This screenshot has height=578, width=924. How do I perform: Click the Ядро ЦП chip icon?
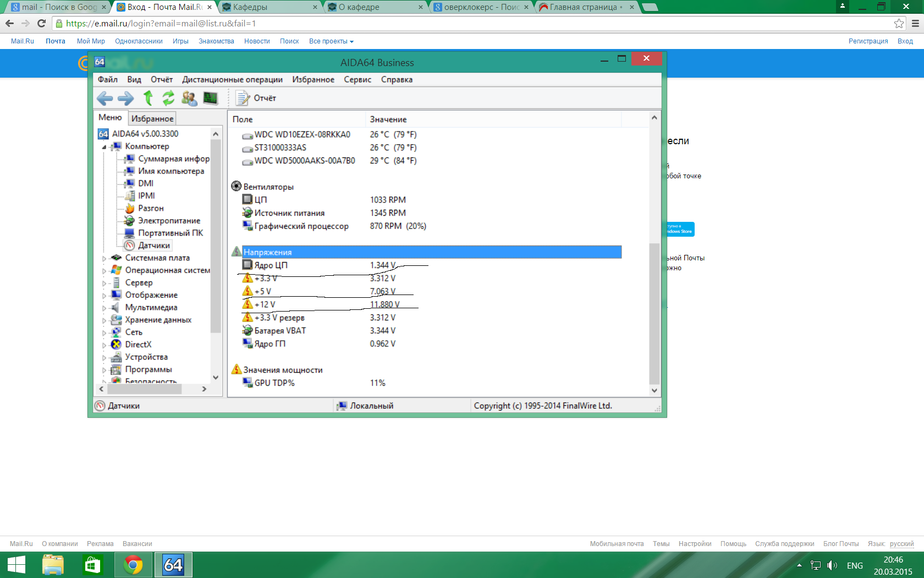248,265
